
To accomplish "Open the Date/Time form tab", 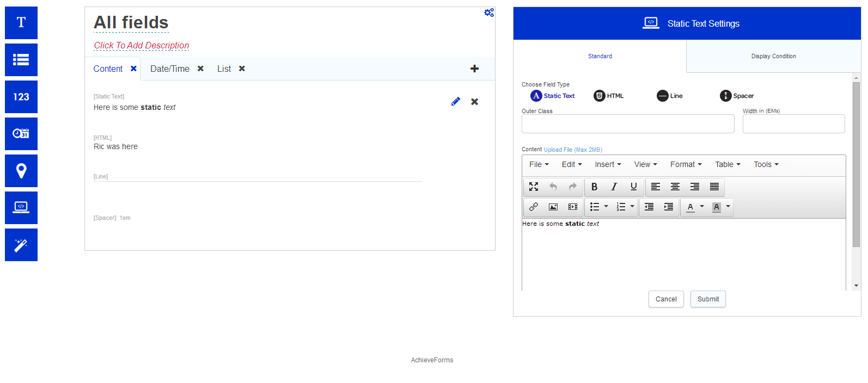I will pos(170,69).
